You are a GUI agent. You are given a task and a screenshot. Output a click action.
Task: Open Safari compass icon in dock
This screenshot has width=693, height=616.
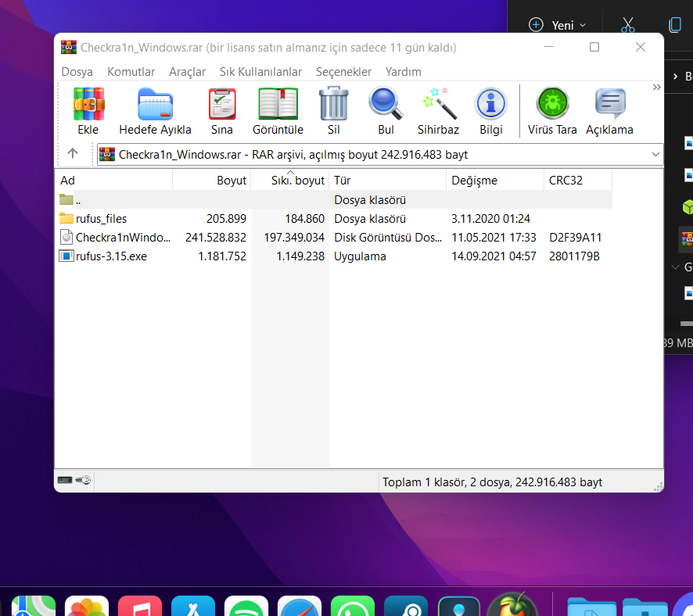coord(300,606)
